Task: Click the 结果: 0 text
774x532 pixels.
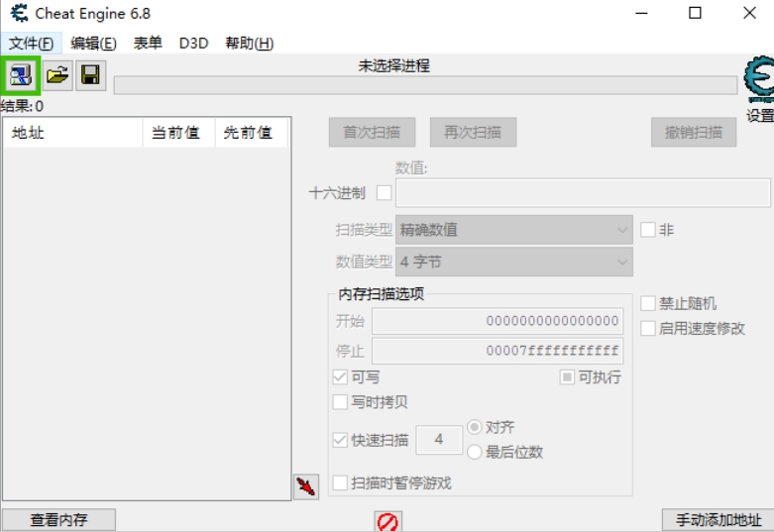Action: tap(22, 106)
